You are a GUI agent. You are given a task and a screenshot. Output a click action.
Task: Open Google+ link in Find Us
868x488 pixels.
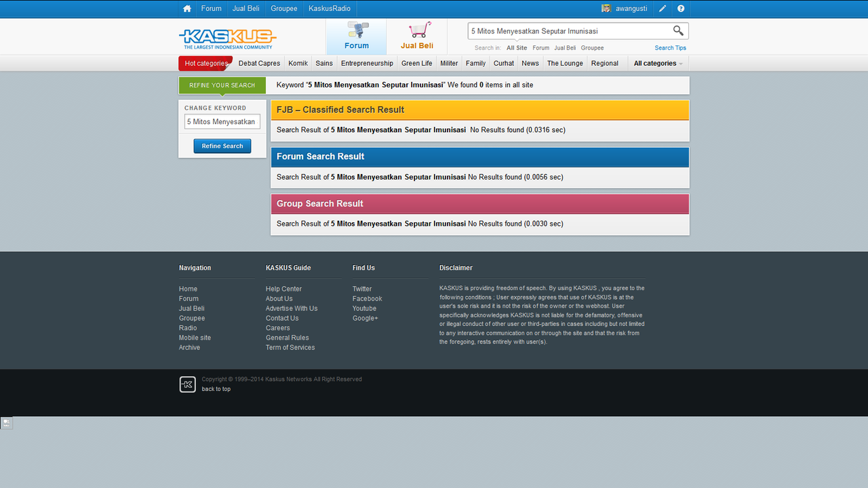click(366, 319)
